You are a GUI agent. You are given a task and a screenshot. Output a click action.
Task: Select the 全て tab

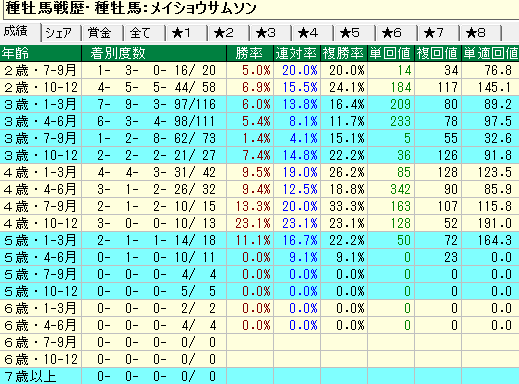(145, 33)
